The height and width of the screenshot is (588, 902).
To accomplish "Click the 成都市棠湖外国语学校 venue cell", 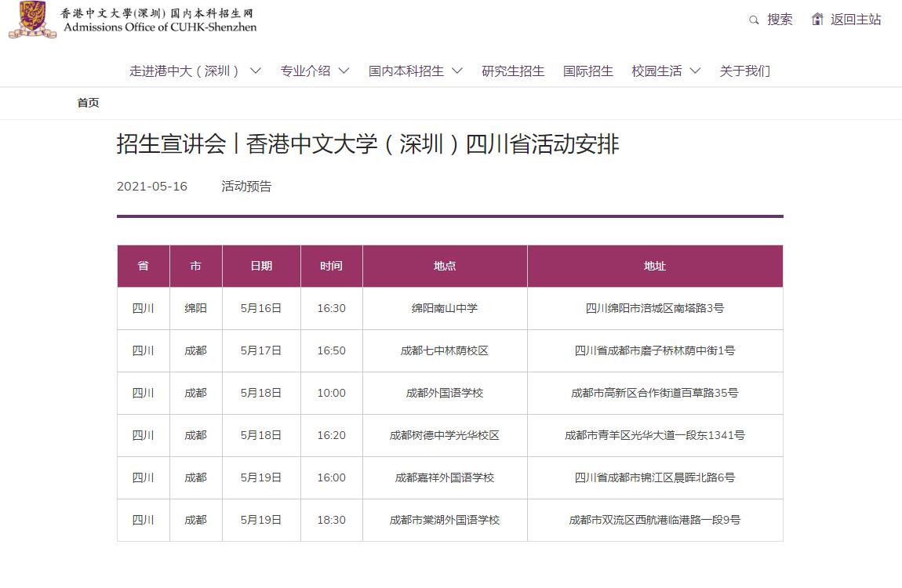I will pyautogui.click(x=445, y=520).
